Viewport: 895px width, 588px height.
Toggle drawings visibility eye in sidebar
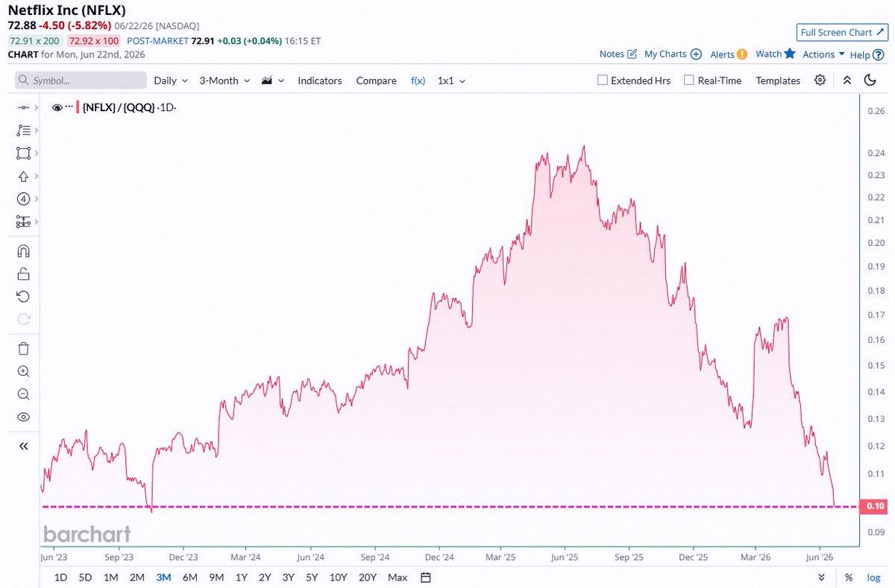coord(23,417)
